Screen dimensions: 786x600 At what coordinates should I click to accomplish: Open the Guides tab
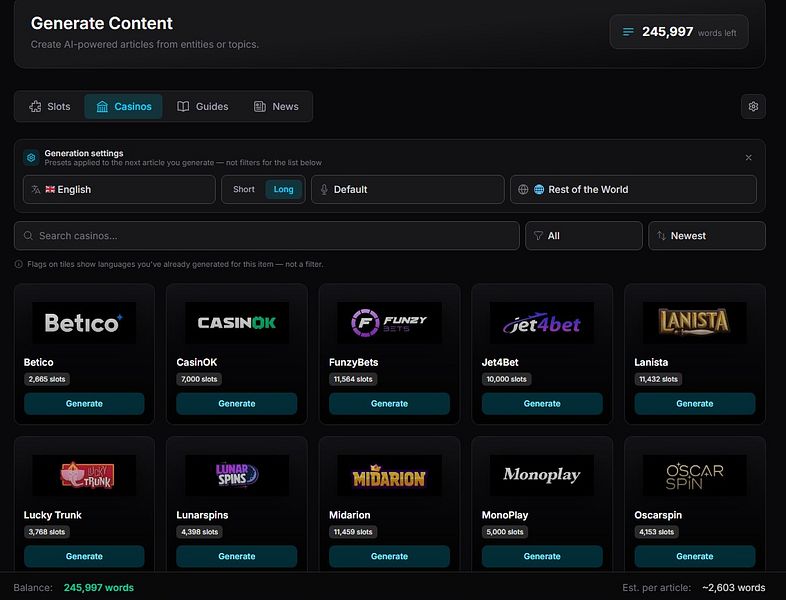tap(203, 106)
